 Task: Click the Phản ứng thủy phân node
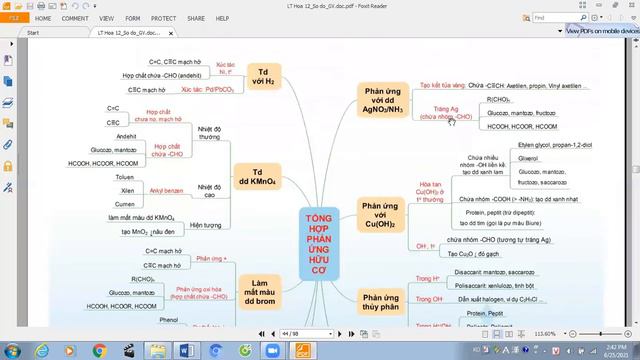point(381,302)
